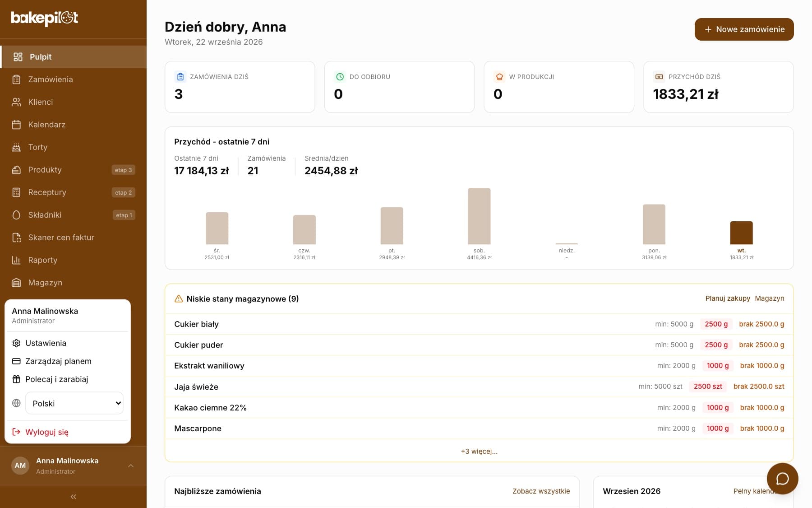
Task: Select the Cukier biały stock row
Action: pos(479,324)
